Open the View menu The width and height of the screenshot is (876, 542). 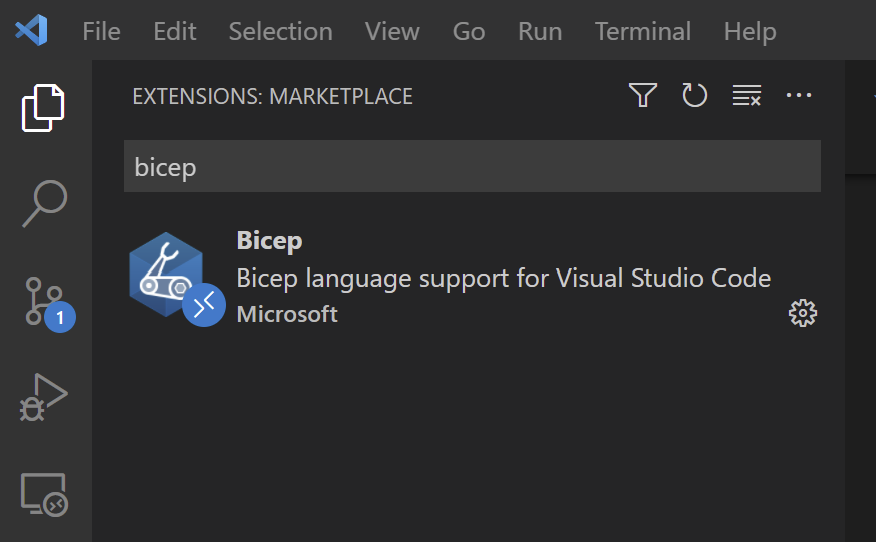[x=392, y=31]
